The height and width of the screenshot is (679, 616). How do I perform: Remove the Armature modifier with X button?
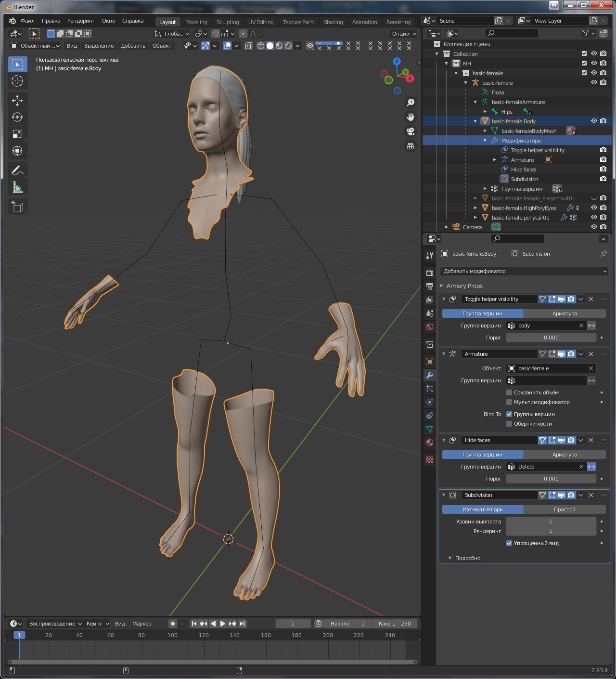coord(591,354)
